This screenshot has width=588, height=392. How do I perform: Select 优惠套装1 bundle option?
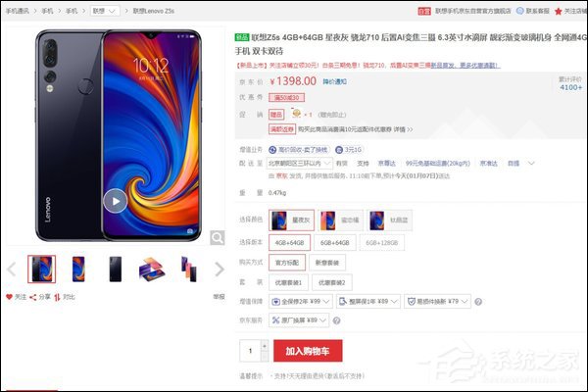tap(288, 282)
